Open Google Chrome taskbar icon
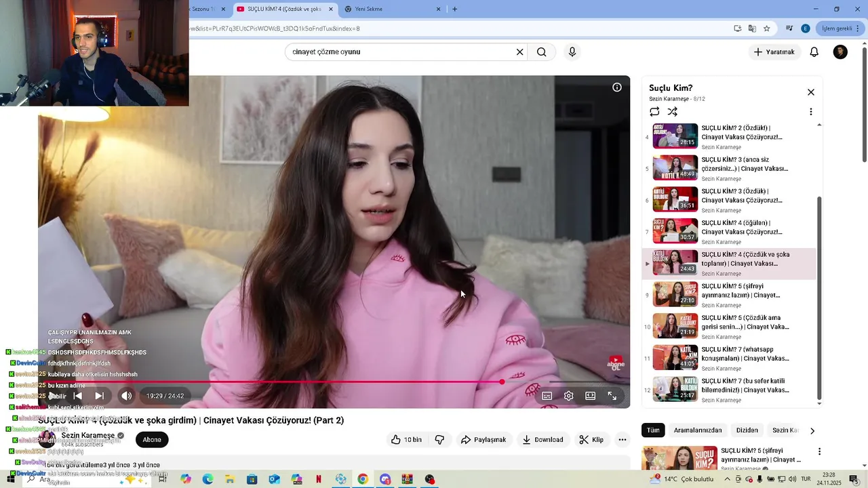Screen dimensions: 868x488 [363, 479]
